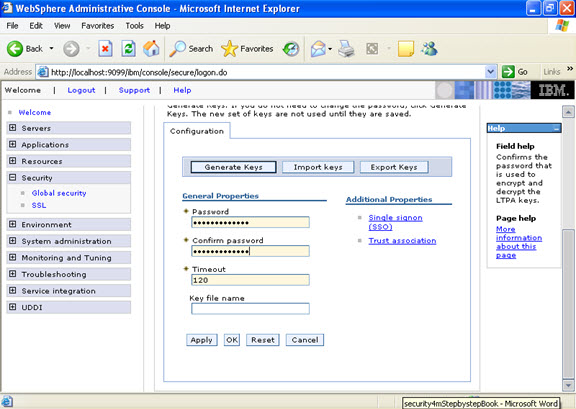Click the yellow Discuss note icon
The width and height of the screenshot is (576, 409).
click(x=406, y=49)
